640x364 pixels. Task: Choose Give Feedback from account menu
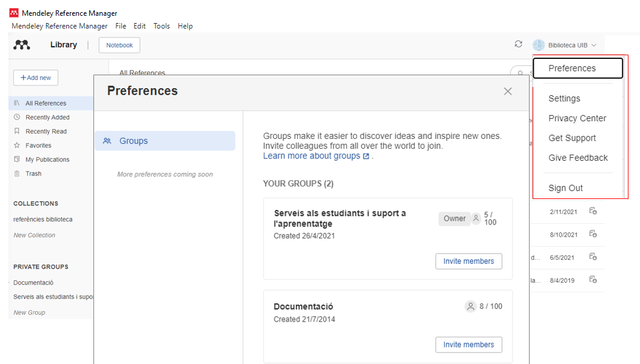click(x=578, y=158)
